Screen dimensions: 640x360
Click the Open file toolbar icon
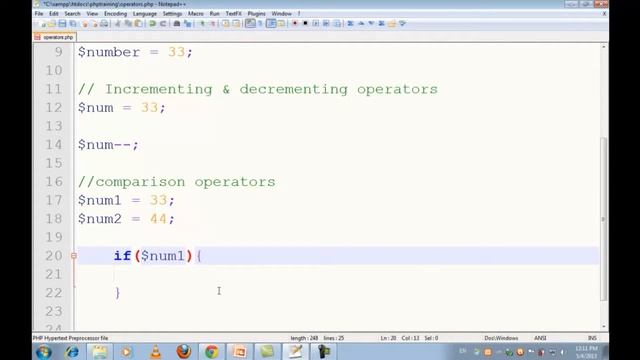(x=52, y=24)
